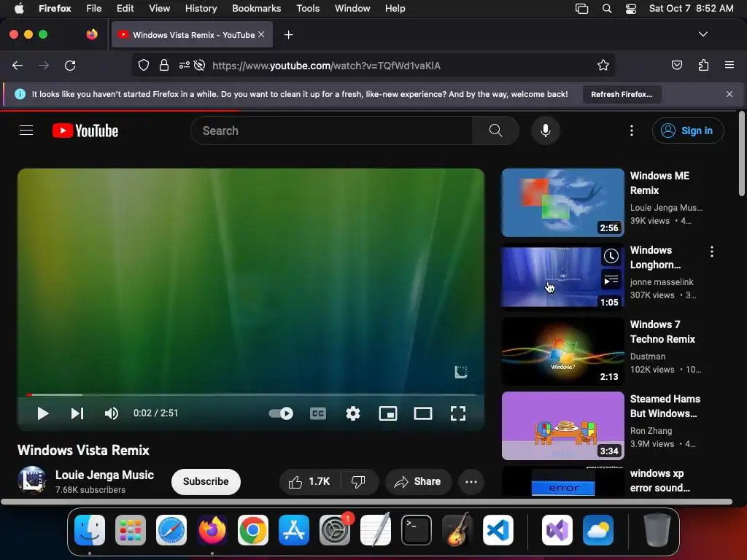Viewport: 747px width, 560px height.
Task: Launch Visual Studio Code from Dock
Action: tap(498, 530)
